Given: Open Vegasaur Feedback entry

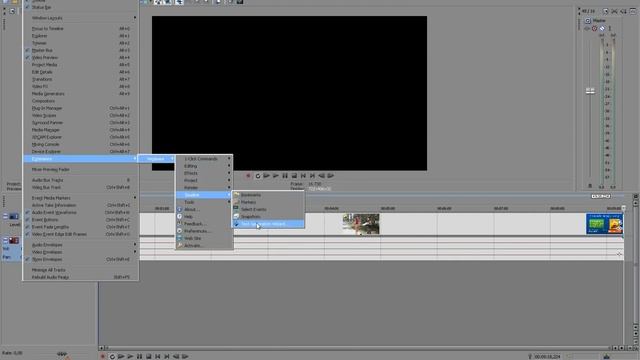Looking at the screenshot, I should pyautogui.click(x=204, y=224).
